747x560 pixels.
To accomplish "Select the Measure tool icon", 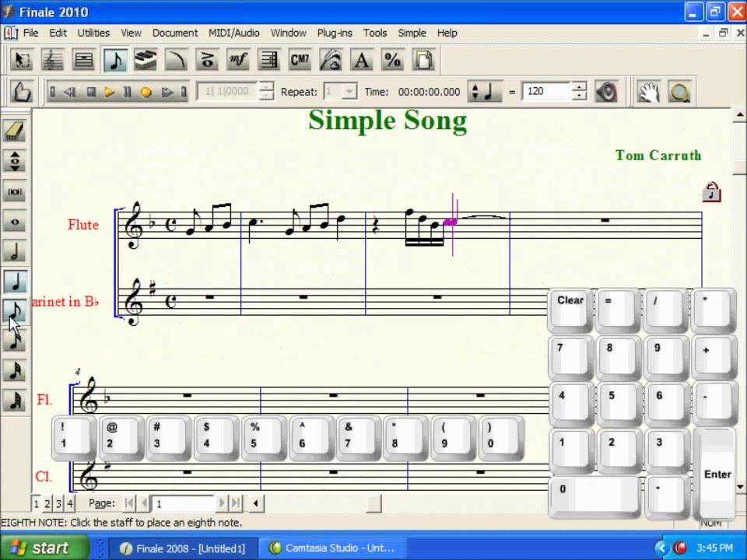I will tap(83, 61).
